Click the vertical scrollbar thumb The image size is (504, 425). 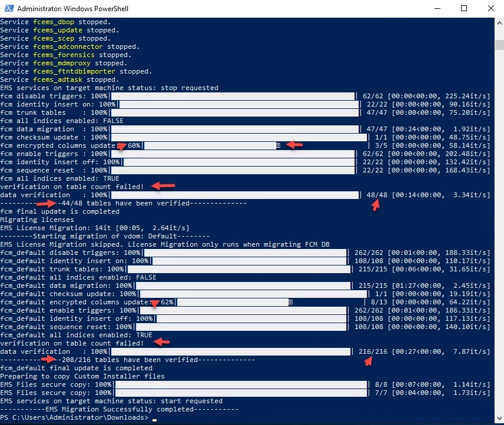coord(499,45)
